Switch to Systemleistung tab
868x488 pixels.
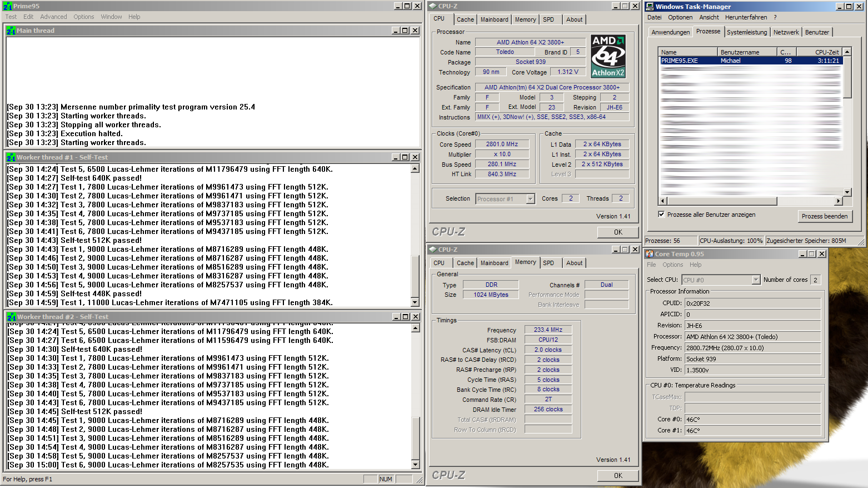pyautogui.click(x=747, y=32)
